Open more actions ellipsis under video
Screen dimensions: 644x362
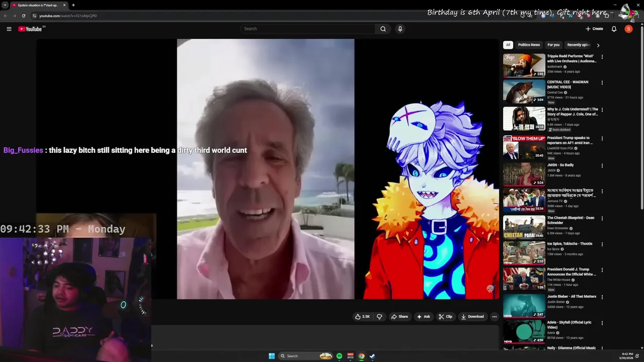tap(495, 317)
